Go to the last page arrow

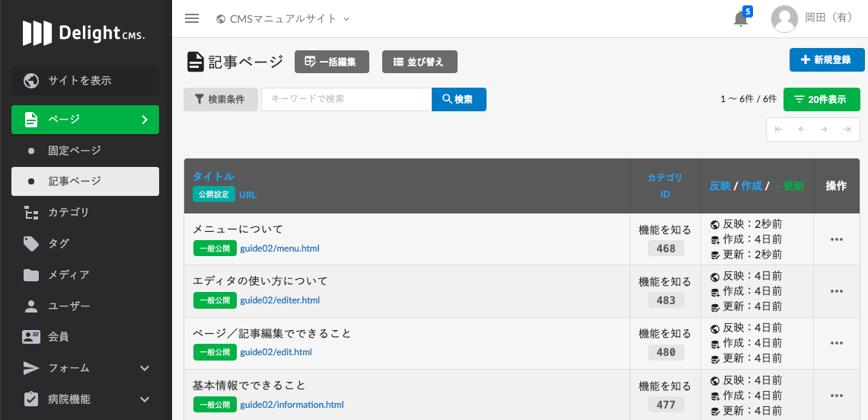847,130
